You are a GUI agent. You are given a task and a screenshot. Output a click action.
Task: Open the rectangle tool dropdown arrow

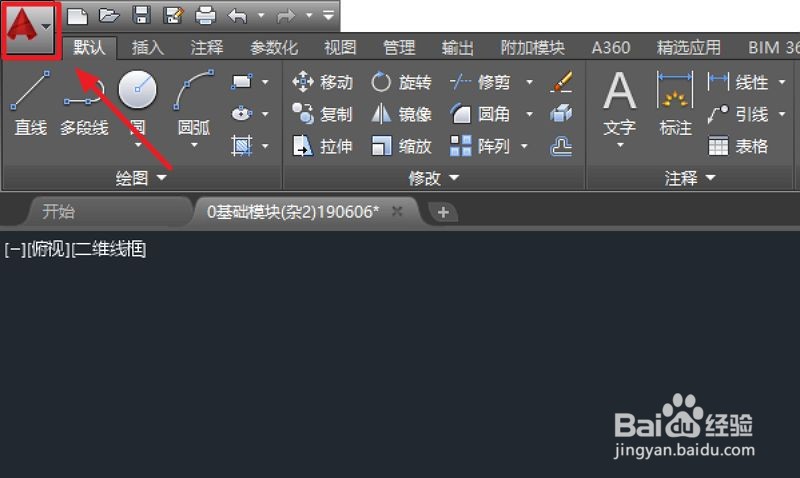[265, 82]
